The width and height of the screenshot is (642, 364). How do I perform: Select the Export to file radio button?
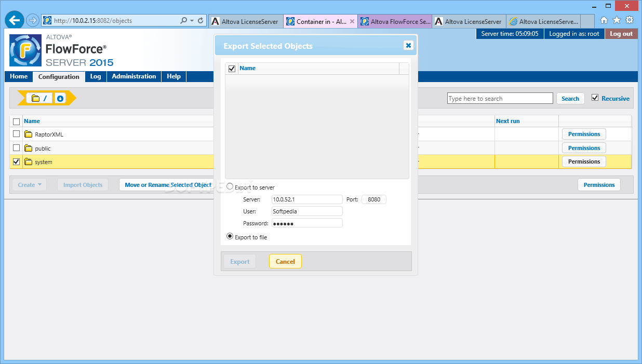click(x=230, y=236)
